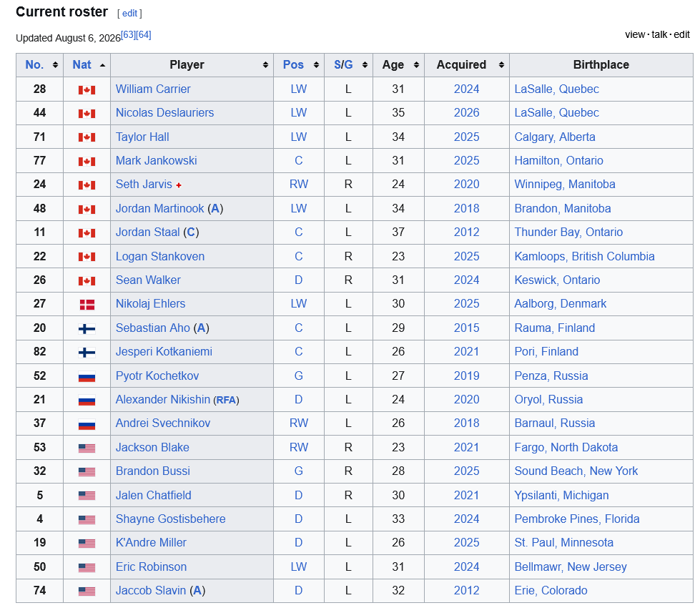Click the Nat column sort arrow

(103, 65)
